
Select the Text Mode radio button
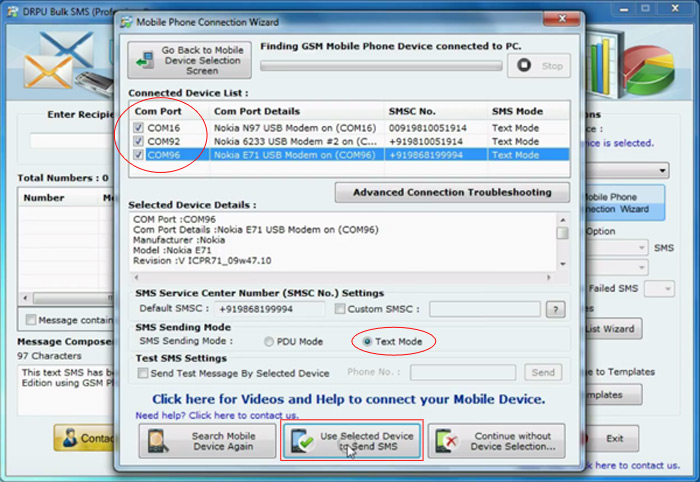(x=367, y=341)
